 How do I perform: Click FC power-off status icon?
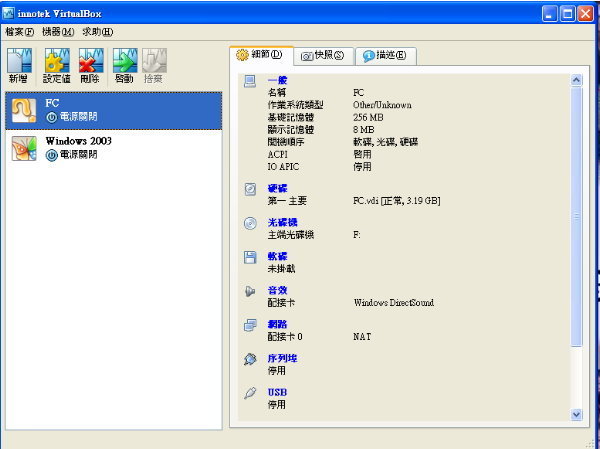coord(51,117)
